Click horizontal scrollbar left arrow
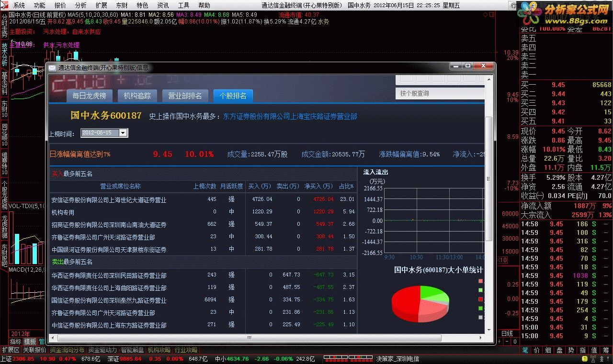 (53, 338)
